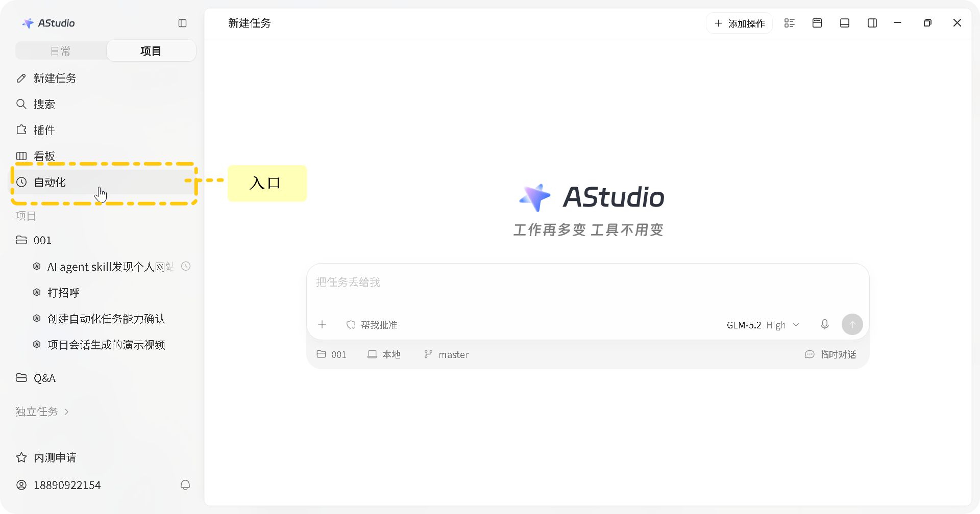Toggle the bottom panel icon
Viewport: 980px width, 514px height.
(x=845, y=23)
